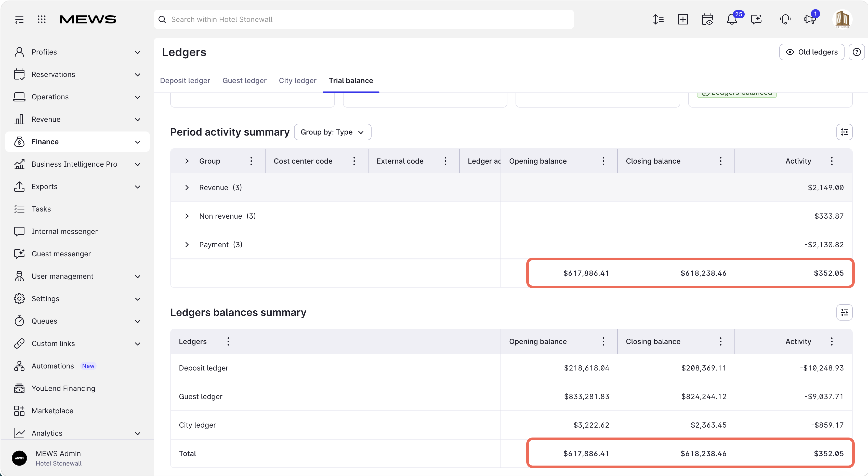Open Tasks in the sidebar
Screen dimensions: 868x476
(x=77, y=209)
